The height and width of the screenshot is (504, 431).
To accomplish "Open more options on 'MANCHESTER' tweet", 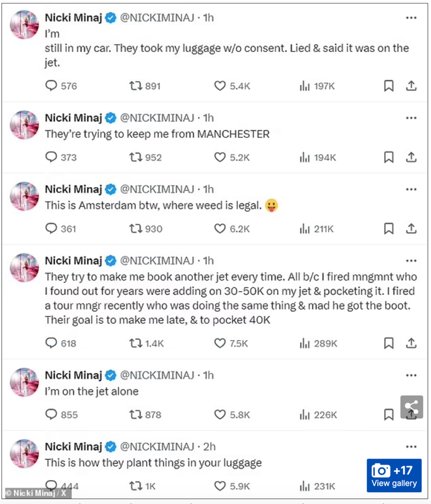I will tap(411, 118).
